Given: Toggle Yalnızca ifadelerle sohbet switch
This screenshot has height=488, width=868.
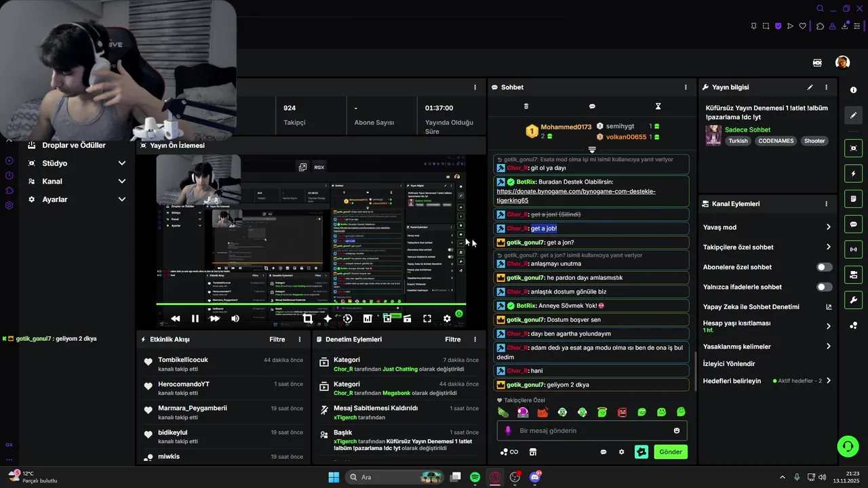Looking at the screenshot, I should [x=825, y=287].
